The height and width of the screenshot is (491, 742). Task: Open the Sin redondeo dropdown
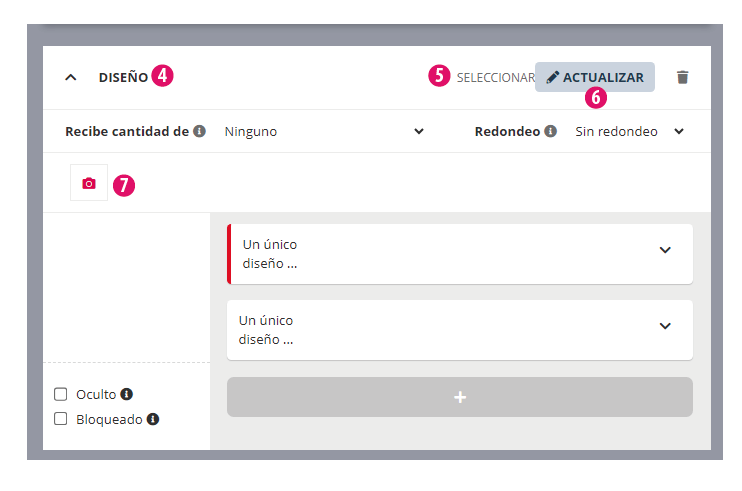tap(629, 131)
